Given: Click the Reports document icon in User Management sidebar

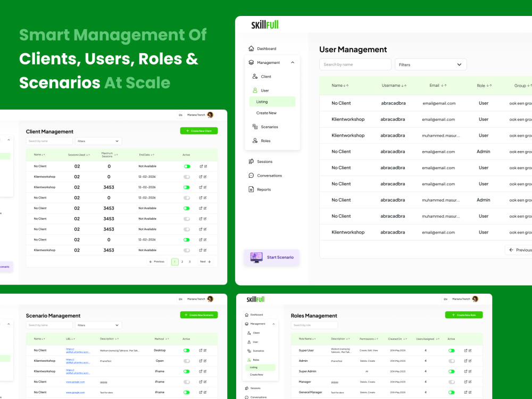Looking at the screenshot, I should (251, 189).
